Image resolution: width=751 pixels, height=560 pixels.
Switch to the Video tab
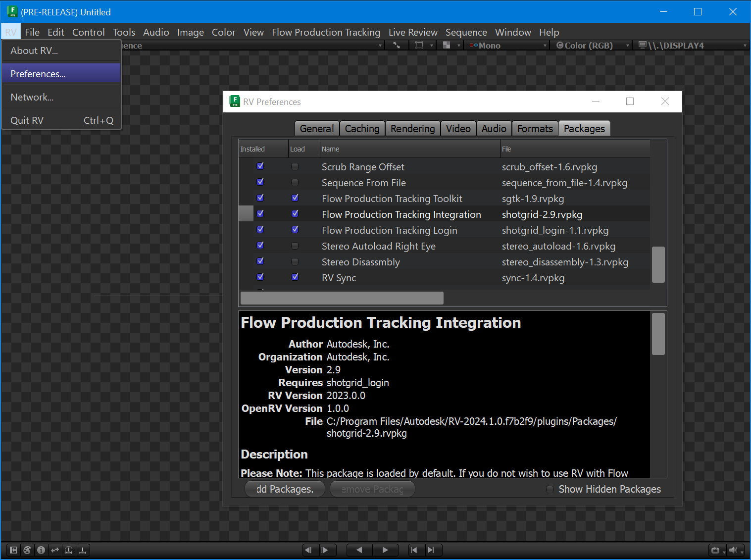pyautogui.click(x=458, y=129)
